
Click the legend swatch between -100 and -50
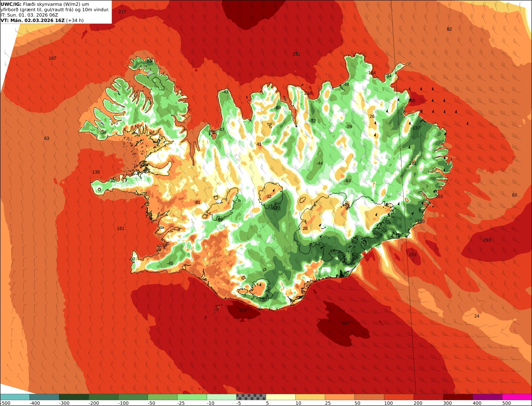[133, 397]
